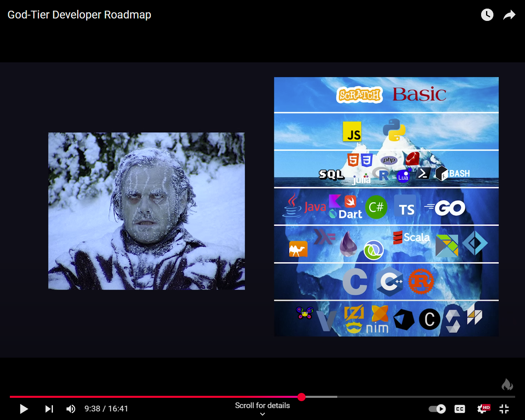Click the Clojure logo
525x420 pixels.
374,250
